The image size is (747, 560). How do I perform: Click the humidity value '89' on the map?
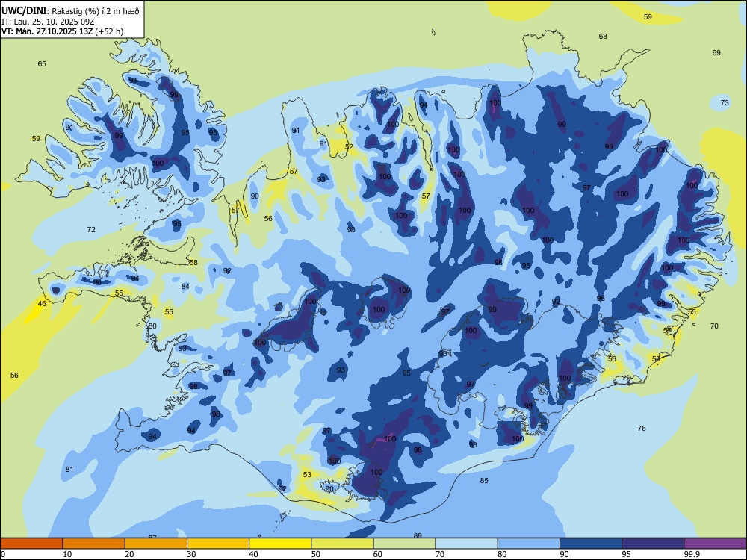click(418, 535)
